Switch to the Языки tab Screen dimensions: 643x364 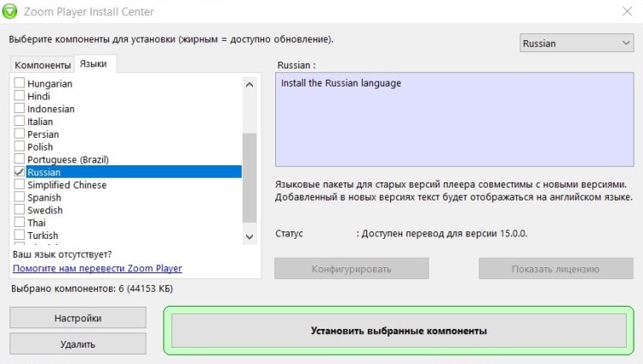click(x=93, y=64)
